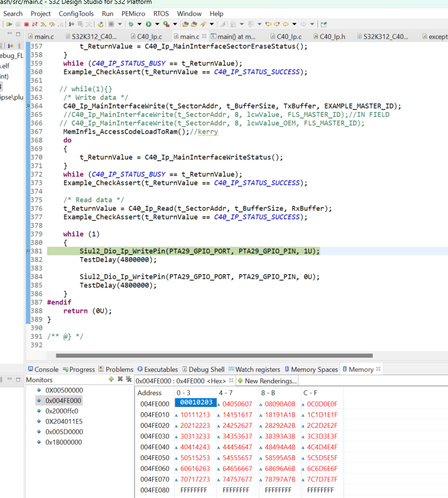The image size is (448, 498).
Task: Open dropdown next to flash/pencil icon
Action: tap(212, 24)
